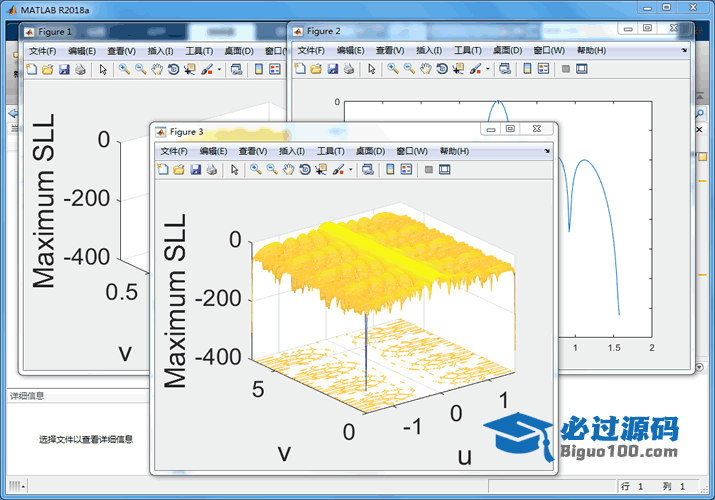Viewport: 715px width, 500px height.
Task: Click Figure 1 window title bar
Action: pos(154,31)
